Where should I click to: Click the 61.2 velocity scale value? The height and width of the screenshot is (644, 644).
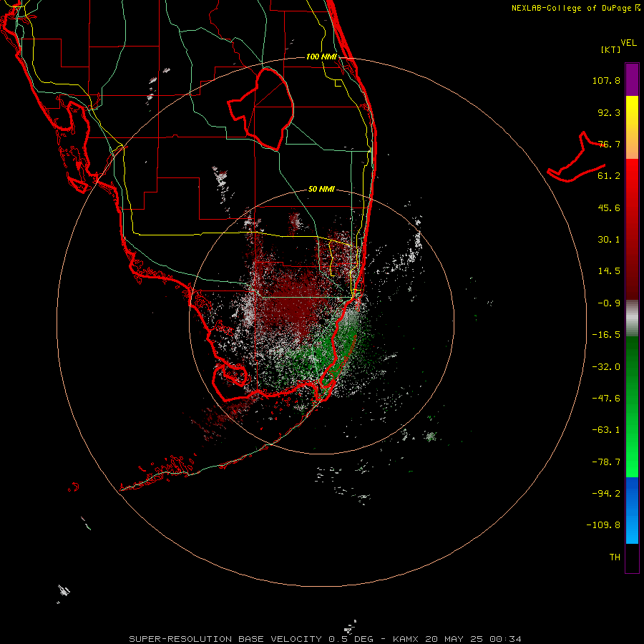[609, 176]
